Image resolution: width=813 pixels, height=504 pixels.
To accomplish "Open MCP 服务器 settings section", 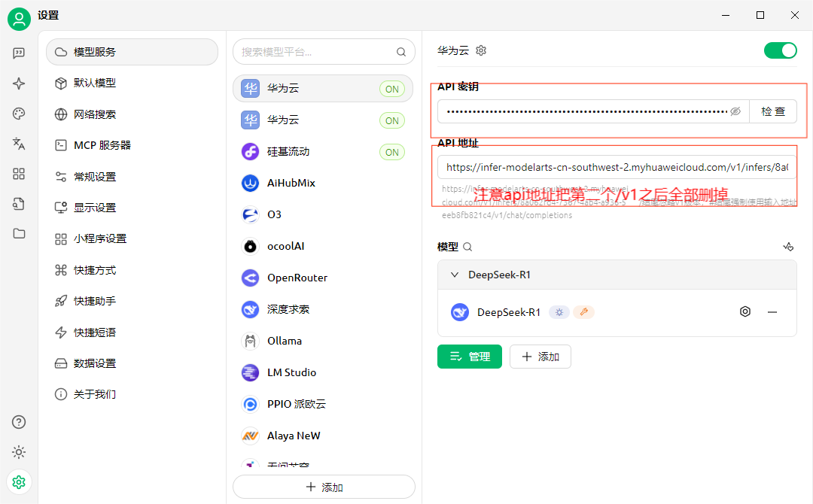I will [x=132, y=145].
